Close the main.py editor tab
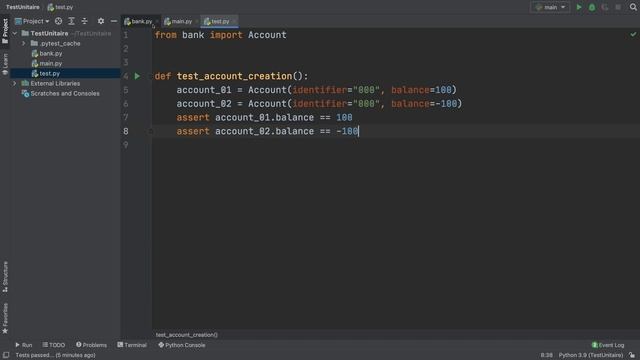This screenshot has width=640, height=360. click(x=197, y=21)
